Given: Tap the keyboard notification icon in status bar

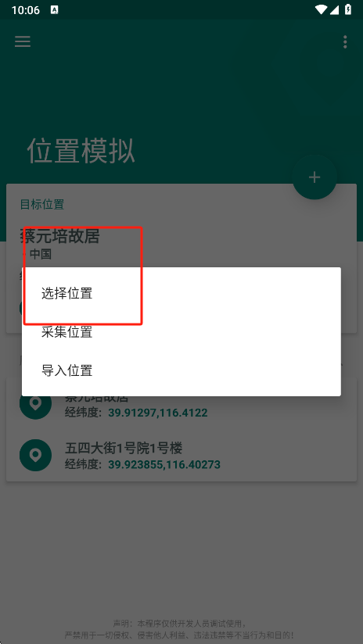Looking at the screenshot, I should point(54,10).
